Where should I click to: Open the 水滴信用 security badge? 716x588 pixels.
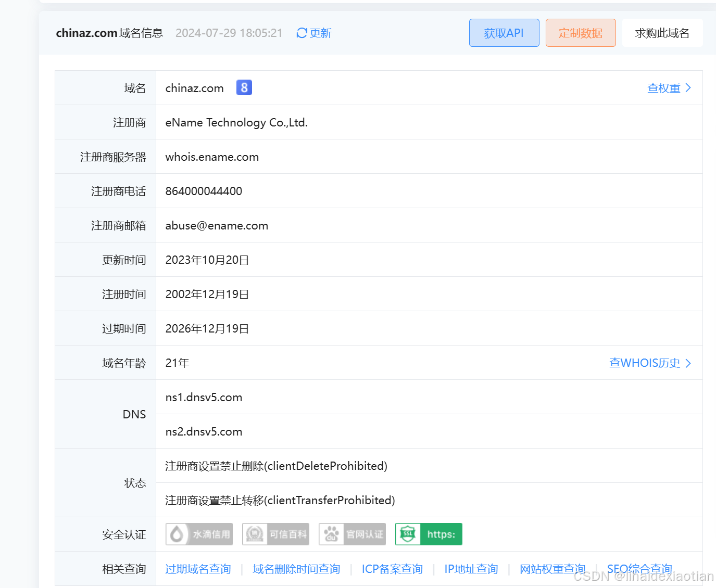click(199, 534)
